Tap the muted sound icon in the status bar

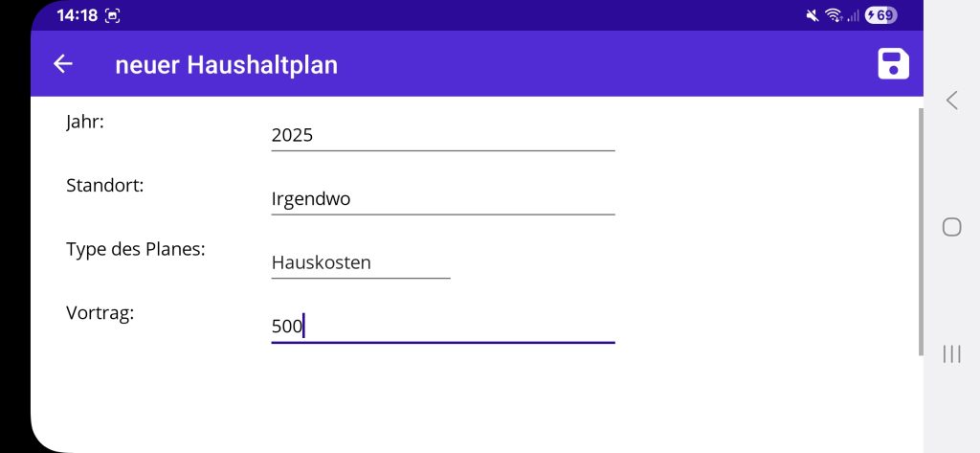pos(813,15)
